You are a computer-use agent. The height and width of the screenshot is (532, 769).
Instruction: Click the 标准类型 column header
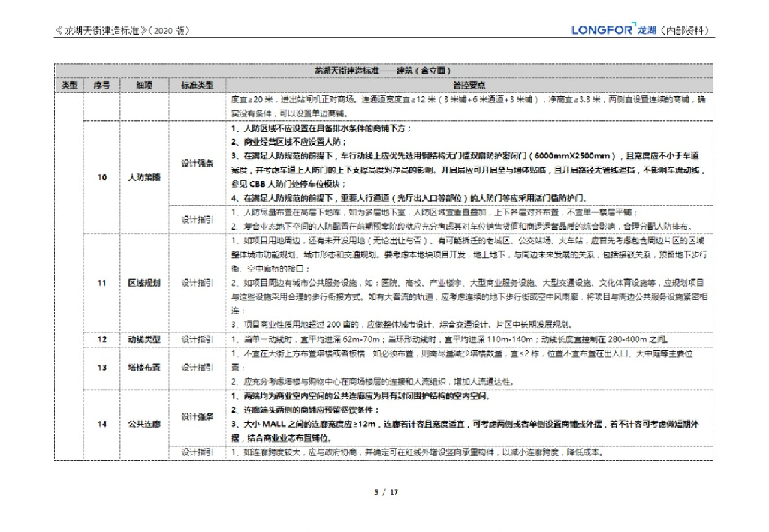pos(197,86)
